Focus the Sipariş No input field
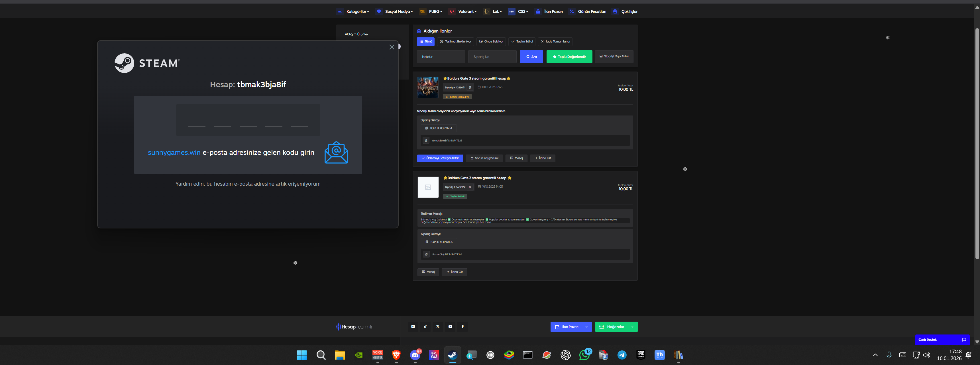980x365 pixels. [x=492, y=57]
